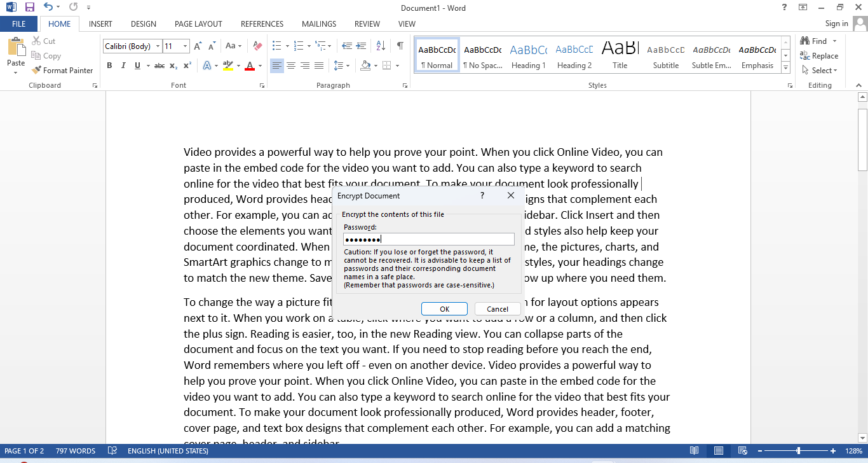Toggle underline formatting
The image size is (868, 463).
click(137, 66)
